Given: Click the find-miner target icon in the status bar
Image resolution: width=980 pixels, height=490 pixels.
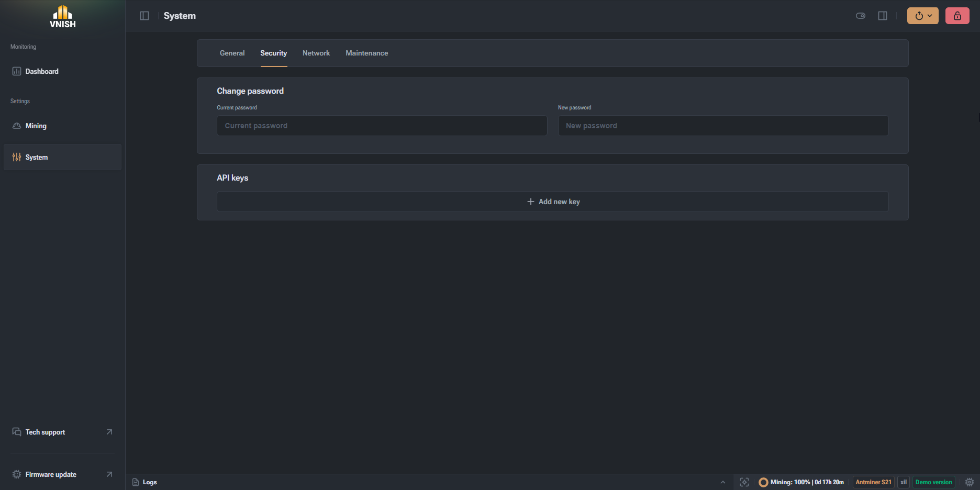Looking at the screenshot, I should [744, 482].
